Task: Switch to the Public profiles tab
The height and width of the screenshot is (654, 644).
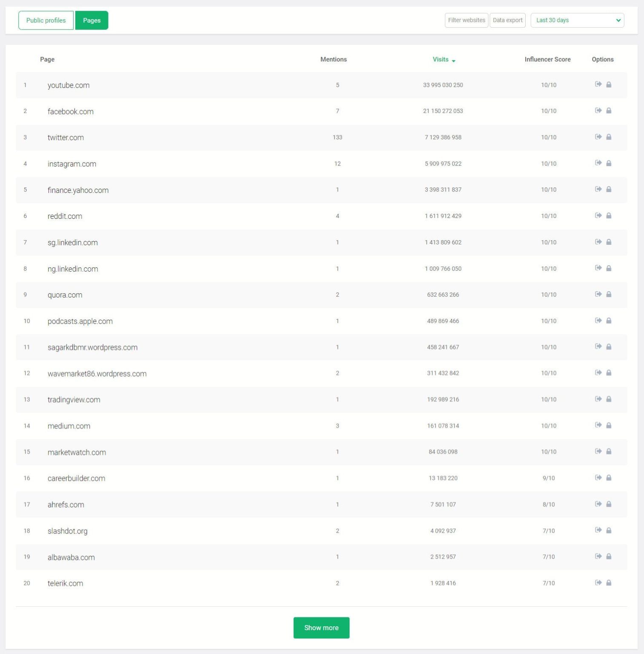Action: point(46,20)
